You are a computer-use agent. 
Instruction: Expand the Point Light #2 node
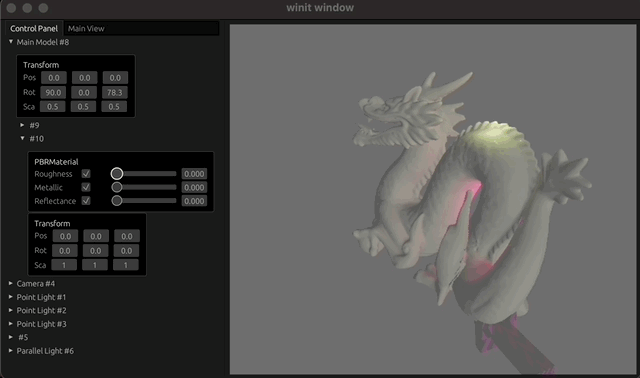click(11, 310)
